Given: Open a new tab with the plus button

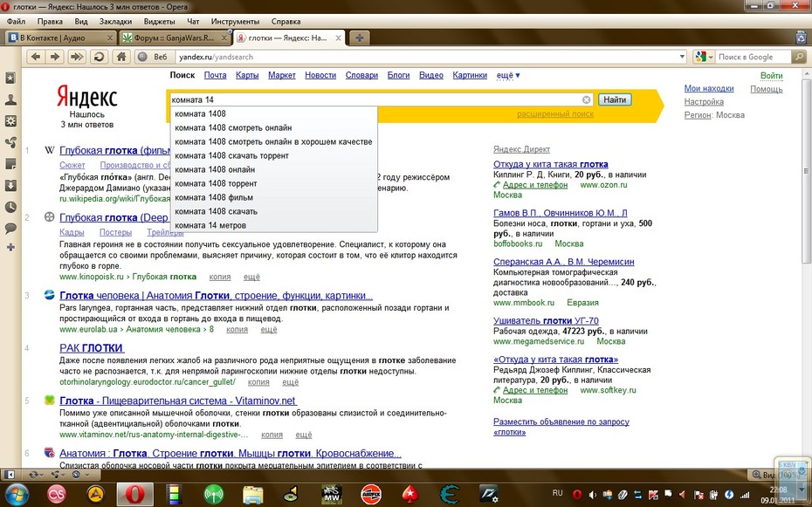Looking at the screenshot, I should click(x=360, y=38).
